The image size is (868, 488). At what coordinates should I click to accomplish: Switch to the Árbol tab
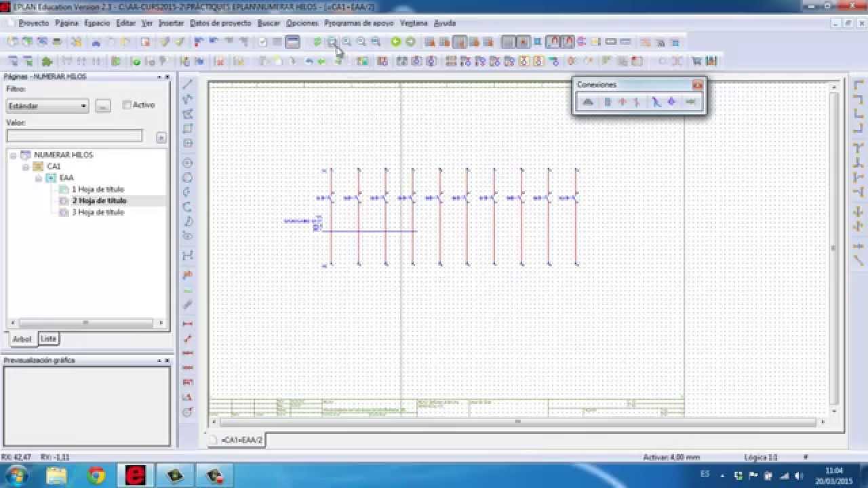tap(22, 340)
